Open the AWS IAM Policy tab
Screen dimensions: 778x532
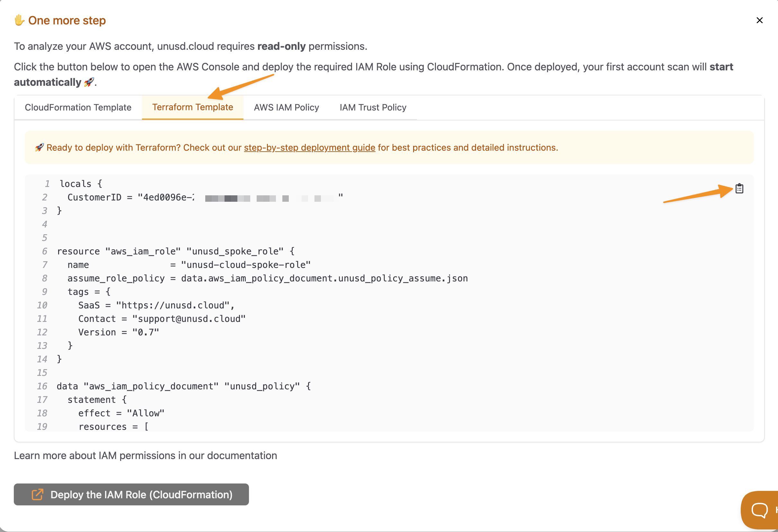(286, 108)
